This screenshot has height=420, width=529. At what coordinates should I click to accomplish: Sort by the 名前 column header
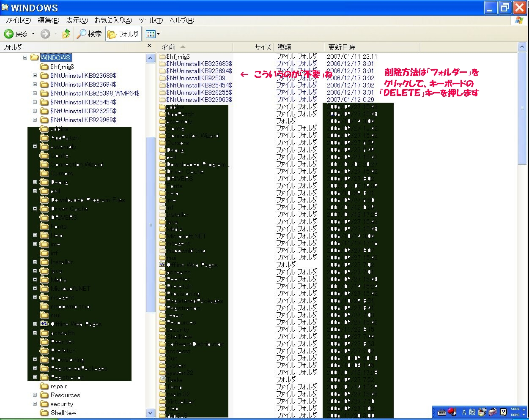click(x=195, y=47)
